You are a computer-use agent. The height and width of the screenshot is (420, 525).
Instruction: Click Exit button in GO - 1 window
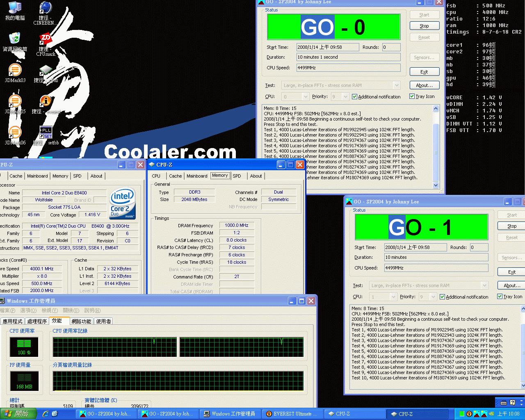point(512,272)
